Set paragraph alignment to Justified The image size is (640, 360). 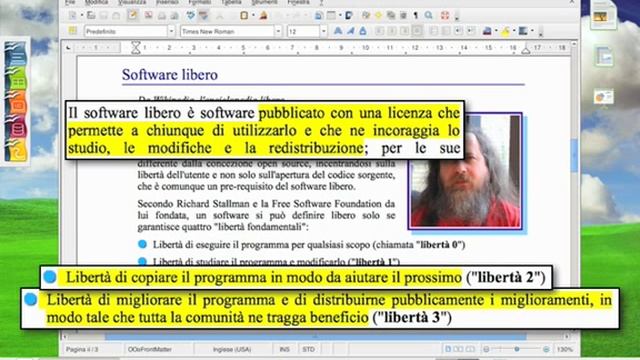pos(417,31)
